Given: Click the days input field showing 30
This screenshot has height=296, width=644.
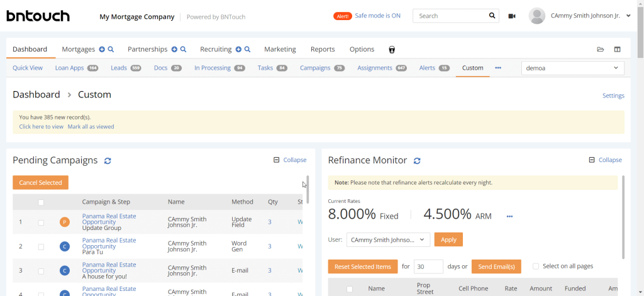Looking at the screenshot, I should point(428,266).
